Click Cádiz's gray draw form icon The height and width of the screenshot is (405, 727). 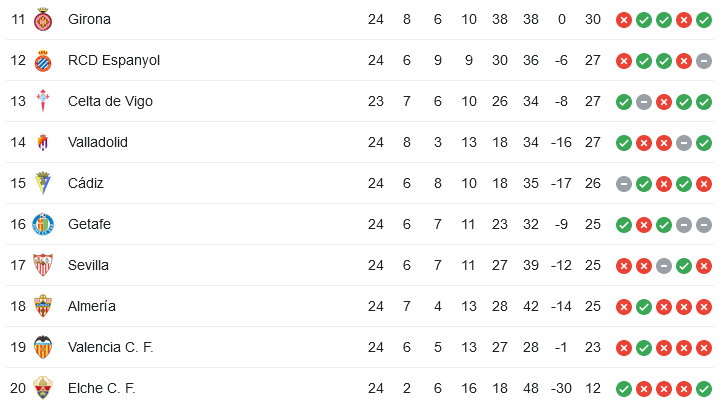pos(624,184)
